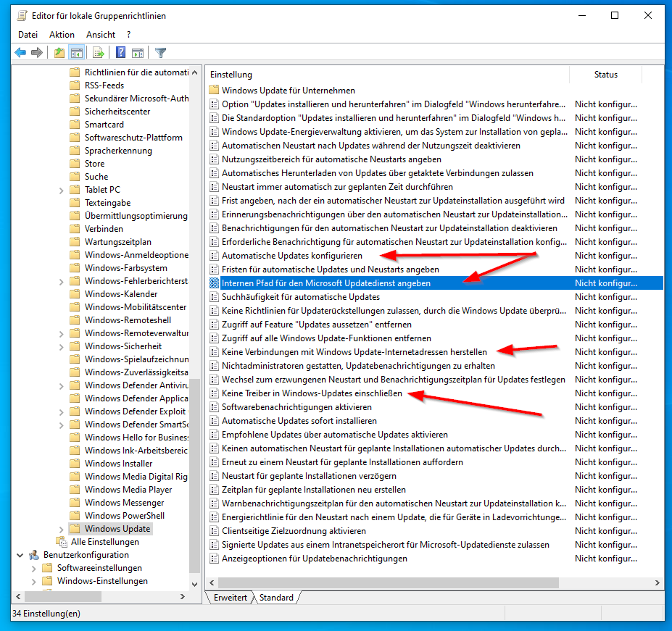Viewport: 672px width, 631px height.
Task: Toggle the action pane toolbar icon
Action: tap(138, 53)
